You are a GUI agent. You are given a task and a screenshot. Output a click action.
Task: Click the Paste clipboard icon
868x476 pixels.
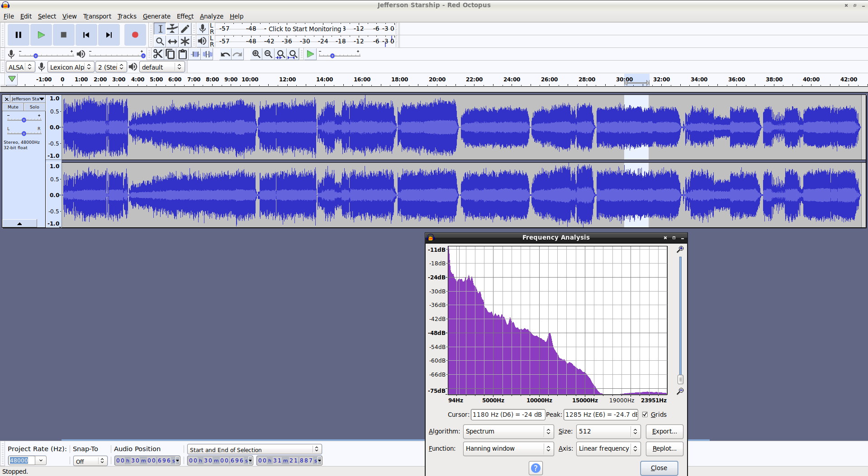click(182, 54)
